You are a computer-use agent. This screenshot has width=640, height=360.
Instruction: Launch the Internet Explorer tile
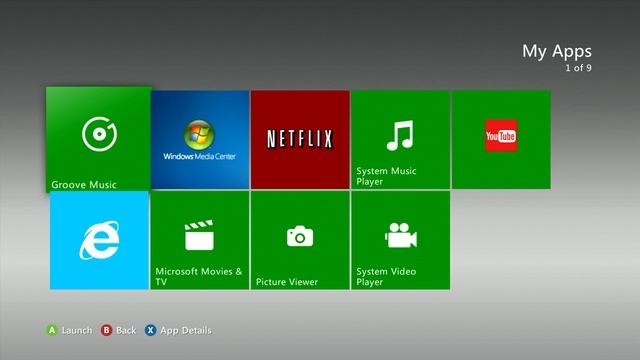[99, 240]
